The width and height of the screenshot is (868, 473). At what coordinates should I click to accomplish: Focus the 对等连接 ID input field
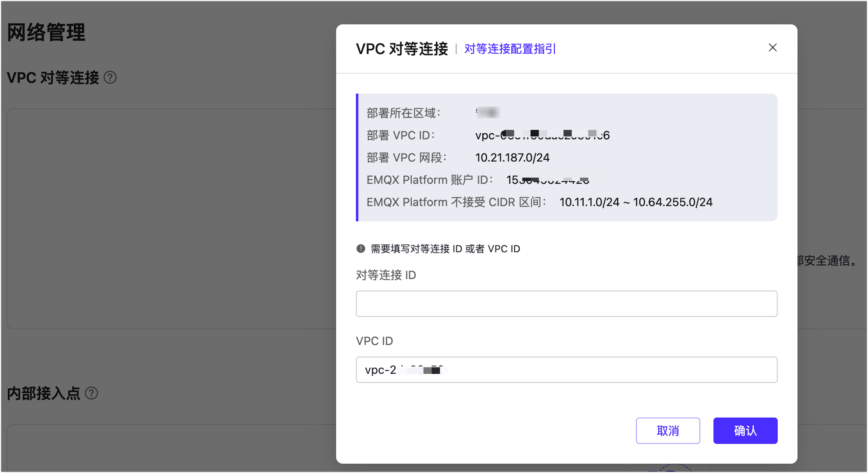pyautogui.click(x=567, y=303)
